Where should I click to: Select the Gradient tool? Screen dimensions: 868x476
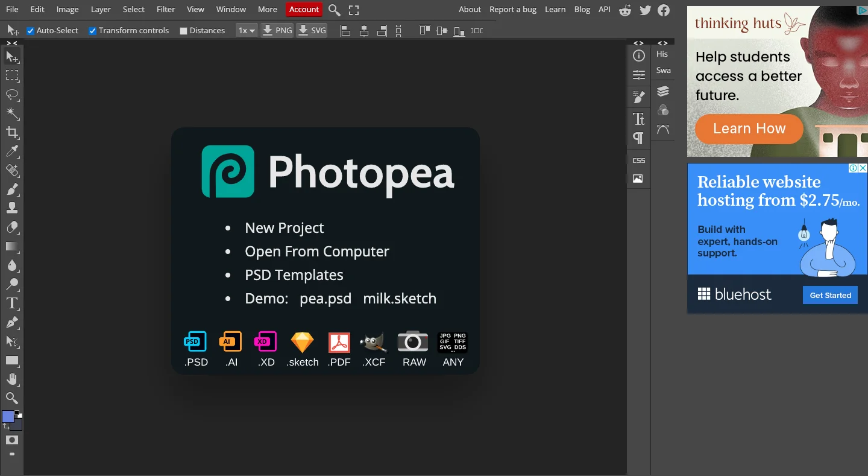[11, 247]
